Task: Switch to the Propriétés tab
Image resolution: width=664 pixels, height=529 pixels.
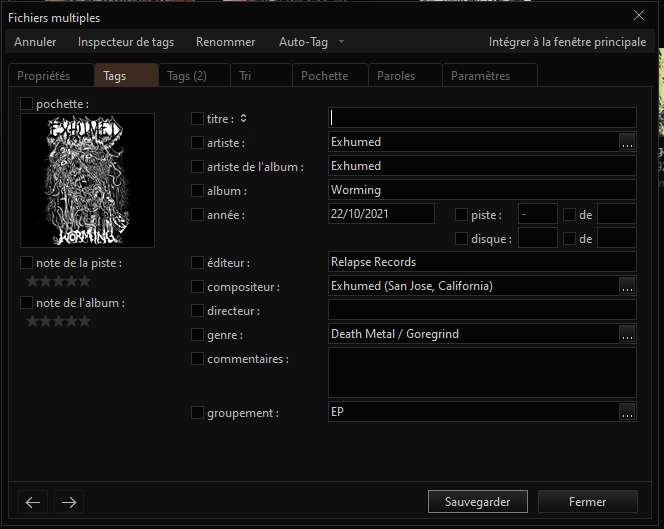Action: point(51,75)
